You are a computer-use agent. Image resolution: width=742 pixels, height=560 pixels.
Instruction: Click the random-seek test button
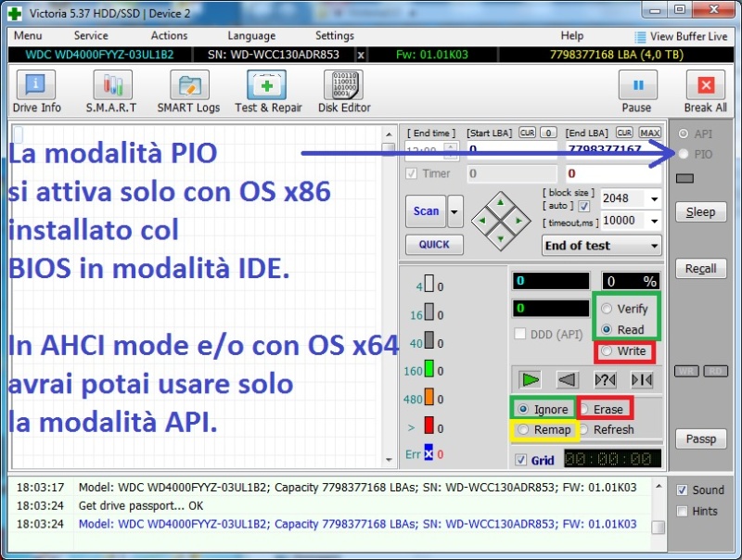[605, 379]
